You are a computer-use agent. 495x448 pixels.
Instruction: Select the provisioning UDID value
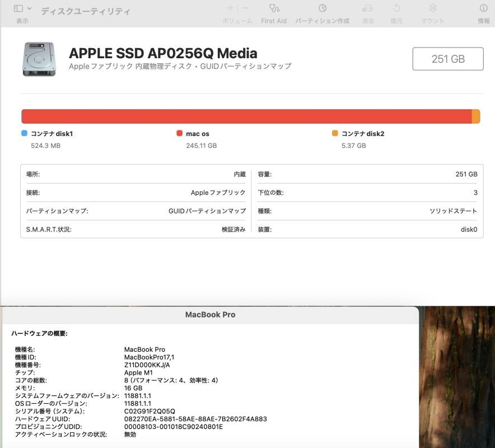click(x=174, y=427)
